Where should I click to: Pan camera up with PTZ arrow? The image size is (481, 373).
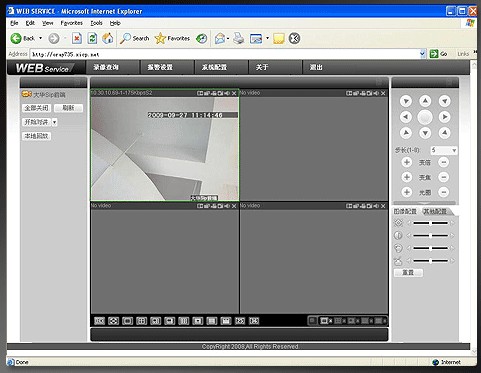pos(425,101)
